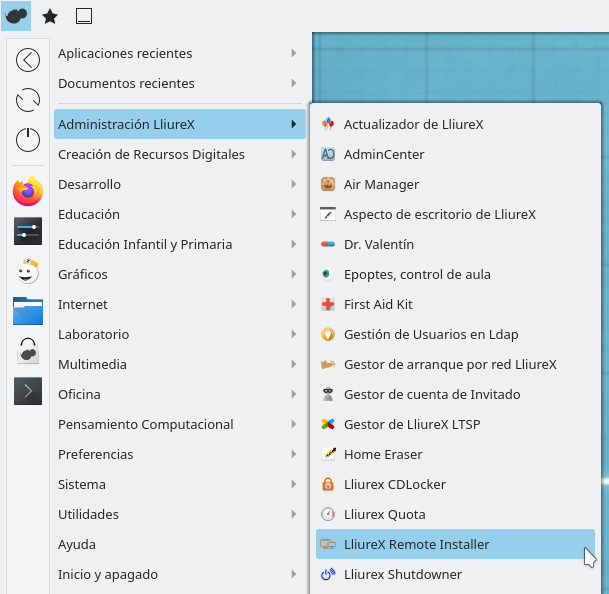Click the Air Manager icon
Viewport: 609px width, 594px height.
point(327,184)
